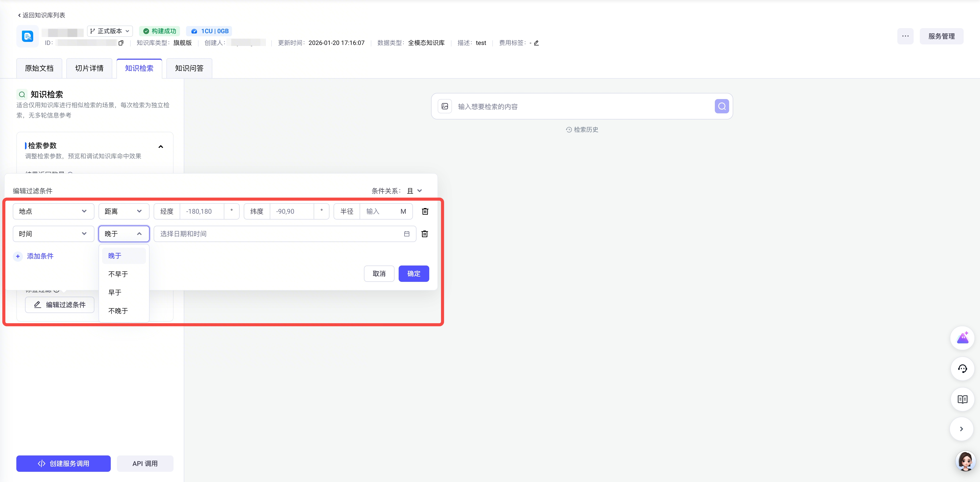Screen dimensions: 980x482
Task: Open the documentation book icon
Action: (x=962, y=399)
